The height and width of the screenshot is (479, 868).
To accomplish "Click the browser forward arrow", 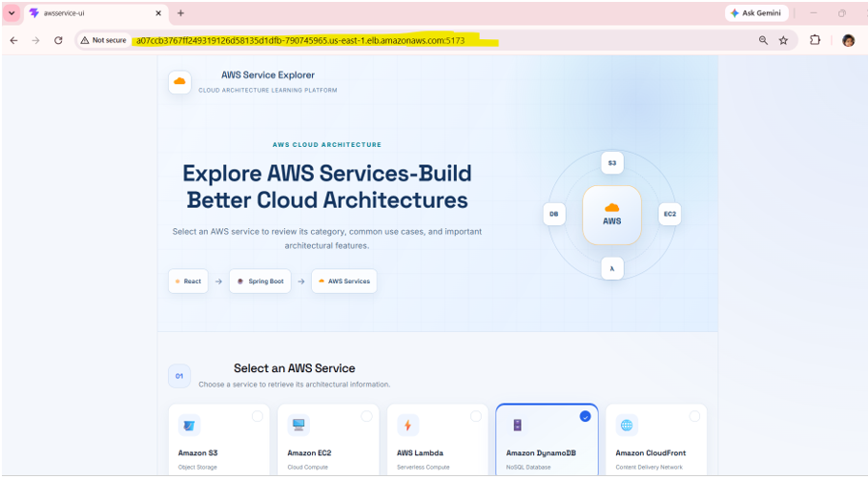I will (36, 40).
